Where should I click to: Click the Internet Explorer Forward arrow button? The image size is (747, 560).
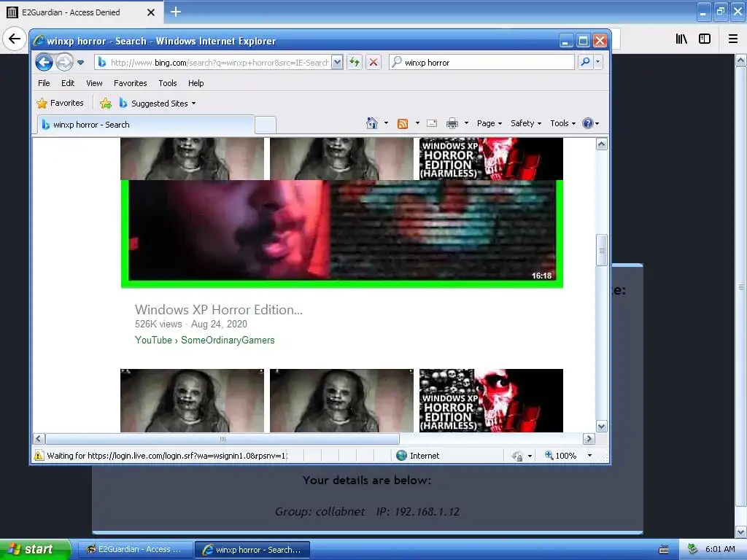64,63
